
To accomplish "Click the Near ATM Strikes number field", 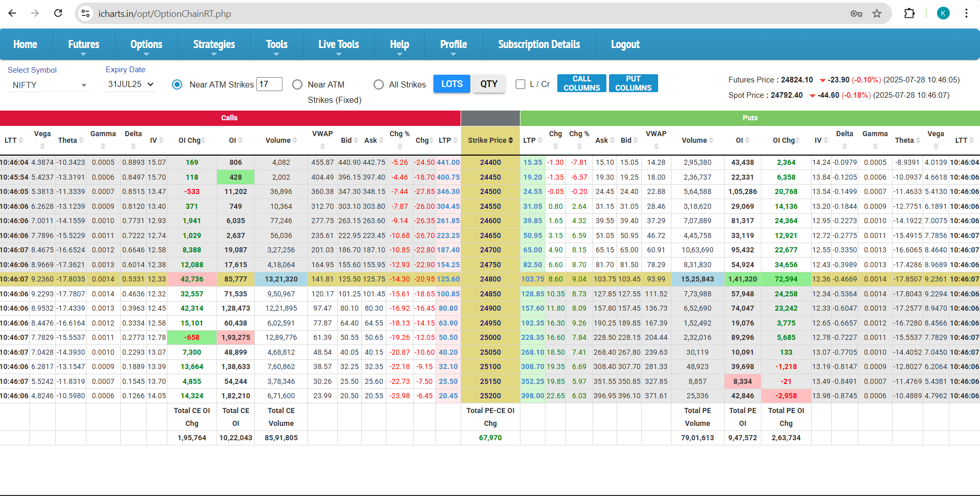I will pos(270,84).
